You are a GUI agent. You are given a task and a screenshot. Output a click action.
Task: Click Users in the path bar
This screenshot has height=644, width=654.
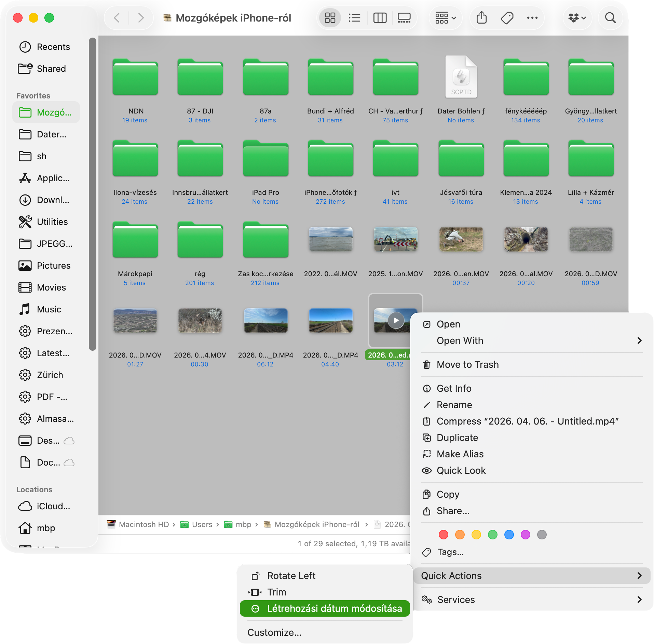point(202,524)
